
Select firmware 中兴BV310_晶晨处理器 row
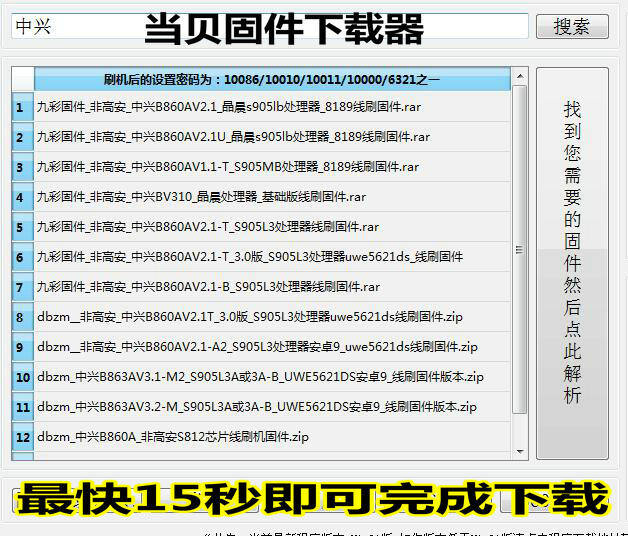pyautogui.click(x=272, y=197)
